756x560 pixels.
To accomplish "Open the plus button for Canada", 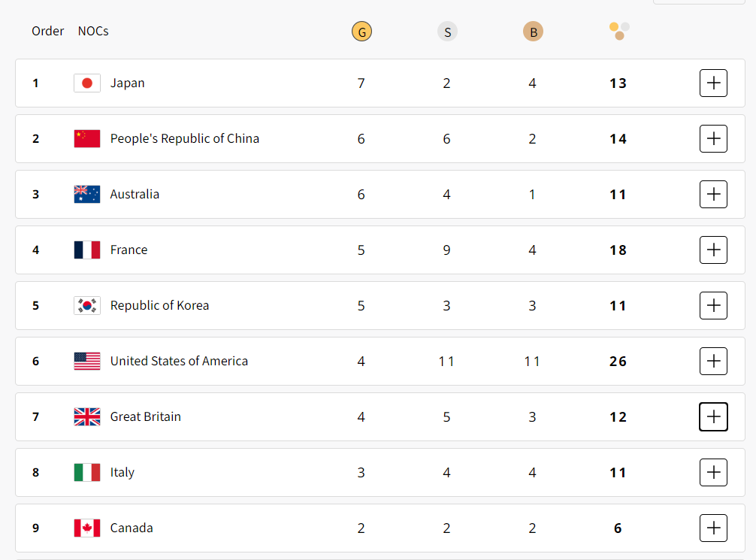I will click(713, 528).
